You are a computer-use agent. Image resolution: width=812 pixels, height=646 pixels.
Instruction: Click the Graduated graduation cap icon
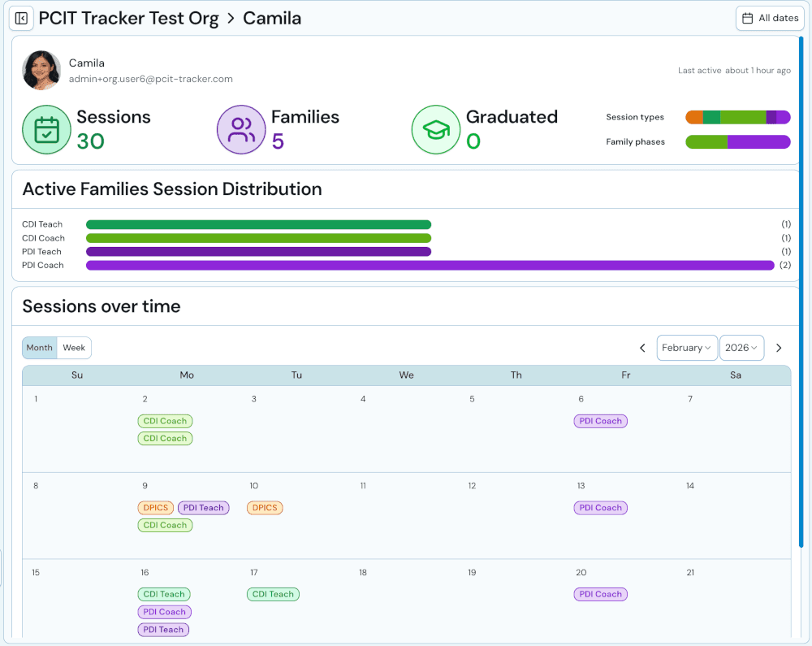pyautogui.click(x=437, y=129)
